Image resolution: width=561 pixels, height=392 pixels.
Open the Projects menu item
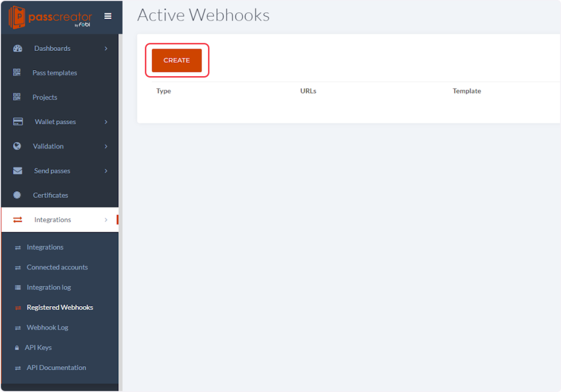(45, 97)
